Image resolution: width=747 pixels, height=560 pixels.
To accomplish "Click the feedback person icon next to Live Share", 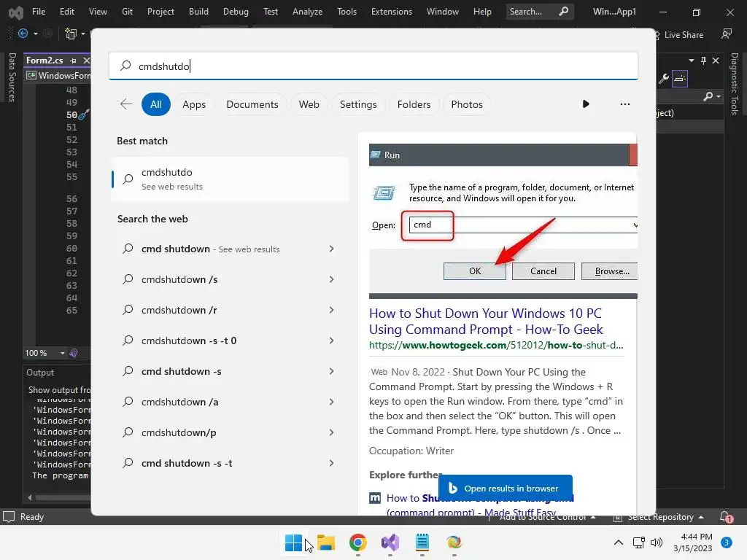I will [727, 34].
